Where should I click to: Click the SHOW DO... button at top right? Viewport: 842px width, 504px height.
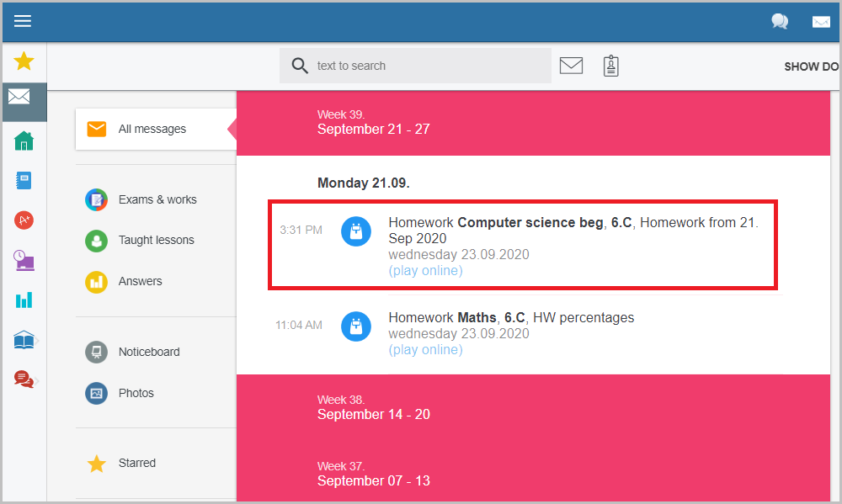812,66
